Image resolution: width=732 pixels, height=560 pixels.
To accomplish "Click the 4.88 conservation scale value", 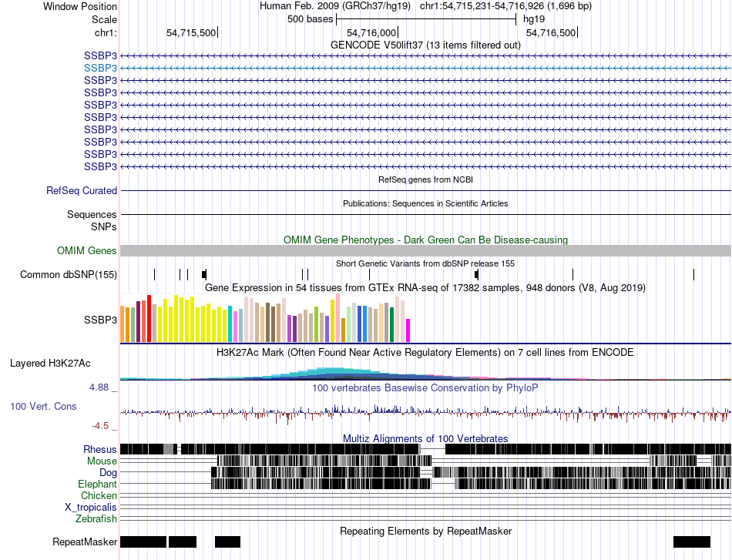I will (x=99, y=387).
